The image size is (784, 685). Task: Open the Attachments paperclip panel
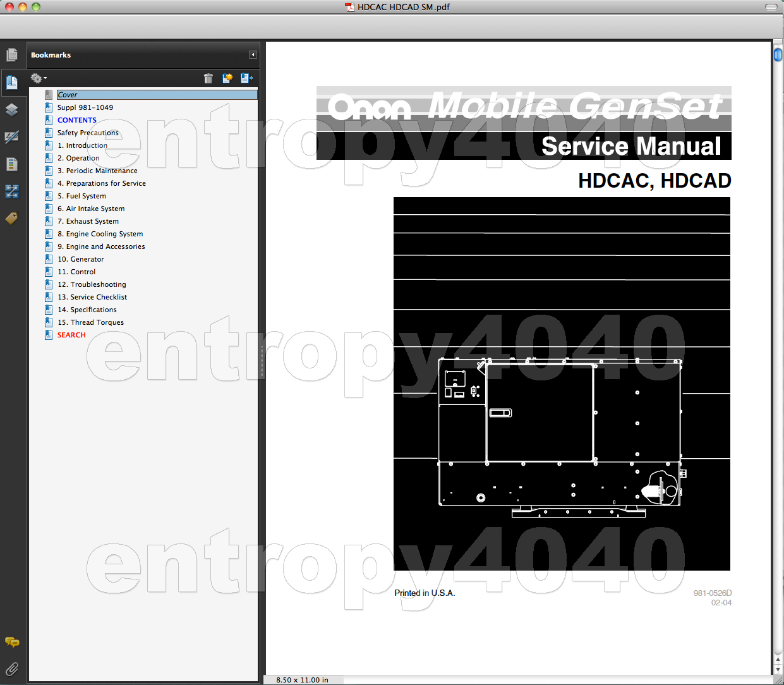click(11, 669)
